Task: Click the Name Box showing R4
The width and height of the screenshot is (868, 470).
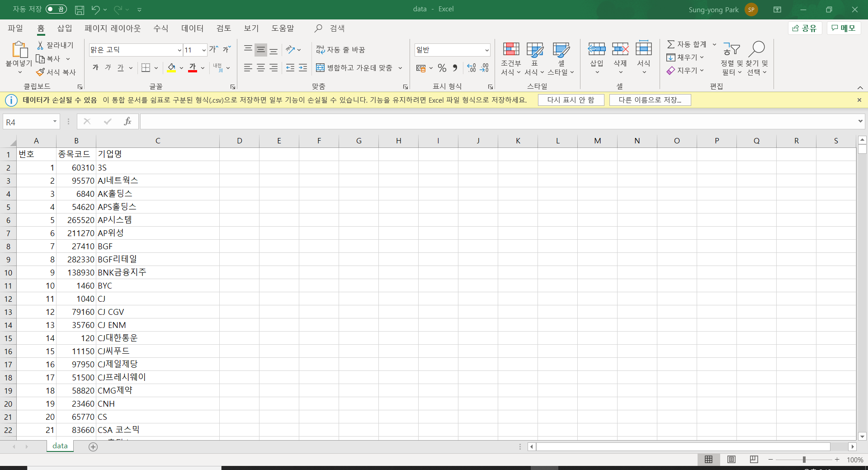Action: [x=26, y=122]
